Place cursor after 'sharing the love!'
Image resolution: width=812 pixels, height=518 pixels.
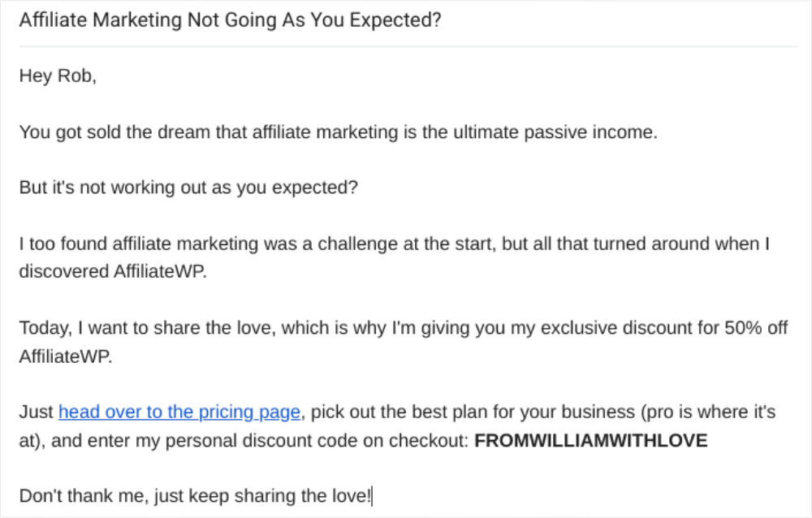371,496
